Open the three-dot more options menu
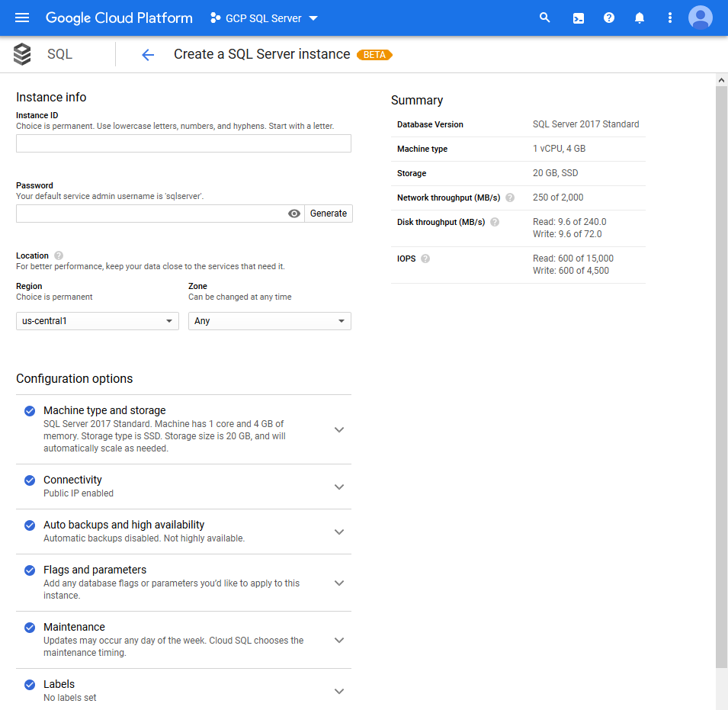 tap(669, 18)
